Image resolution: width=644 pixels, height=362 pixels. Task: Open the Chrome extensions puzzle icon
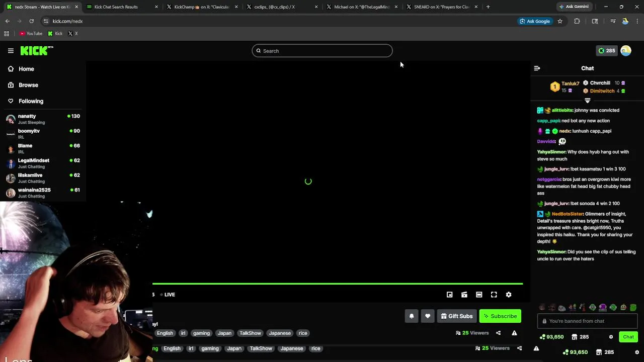click(577, 21)
